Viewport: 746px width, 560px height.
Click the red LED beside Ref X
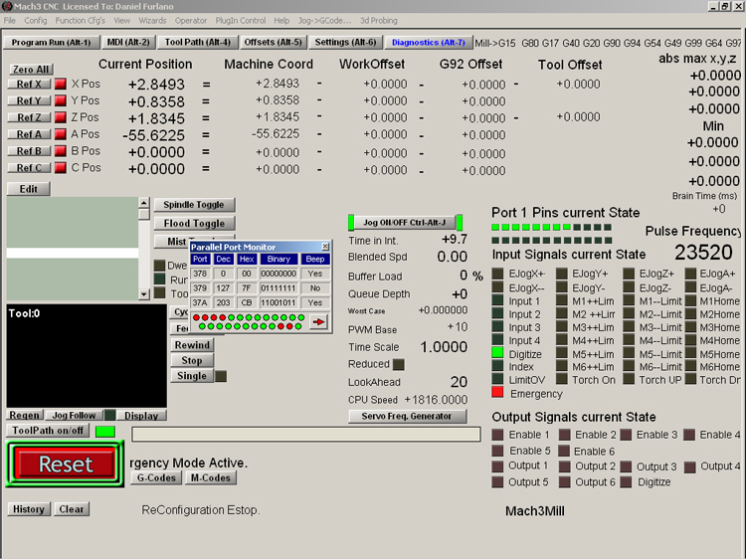click(x=61, y=84)
